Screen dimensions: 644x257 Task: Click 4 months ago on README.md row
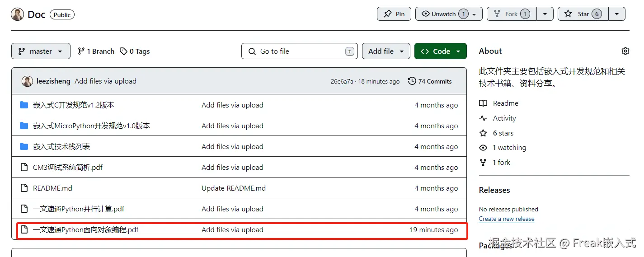(436, 188)
